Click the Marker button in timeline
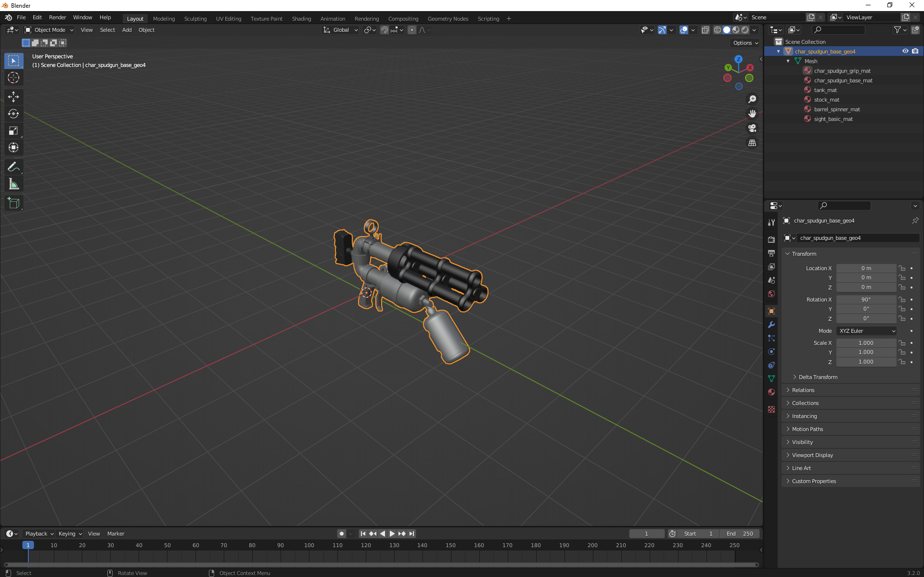924x577 pixels. pos(115,534)
